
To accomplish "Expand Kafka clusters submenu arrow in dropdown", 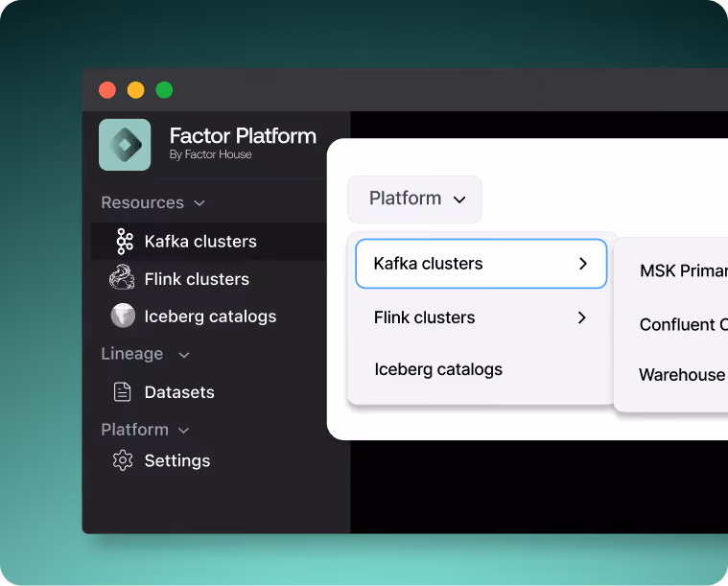I will tap(583, 264).
